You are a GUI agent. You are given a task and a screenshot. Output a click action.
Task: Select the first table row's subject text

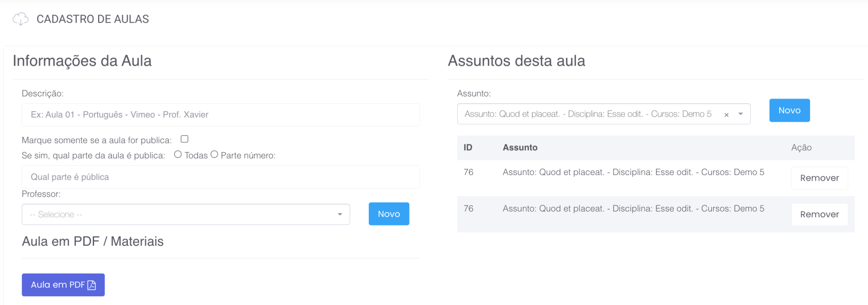pos(633,172)
